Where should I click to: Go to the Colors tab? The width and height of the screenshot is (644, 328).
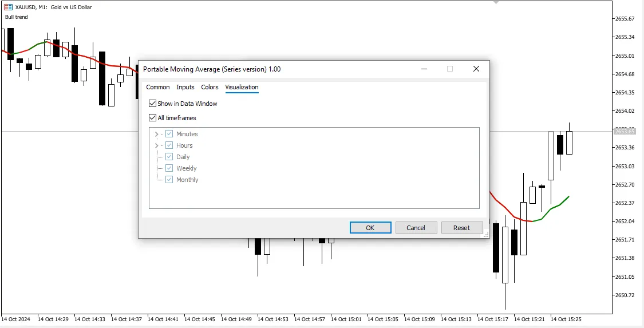210,87
